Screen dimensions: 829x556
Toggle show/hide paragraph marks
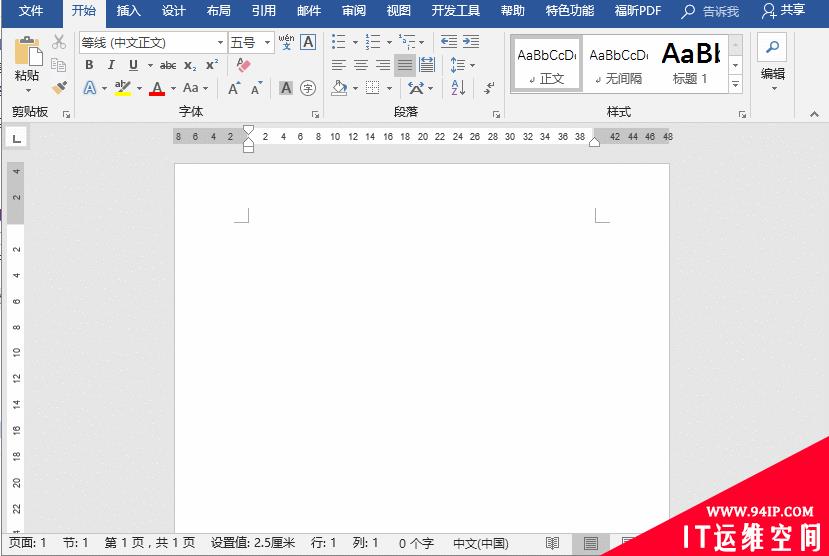pyautogui.click(x=490, y=88)
